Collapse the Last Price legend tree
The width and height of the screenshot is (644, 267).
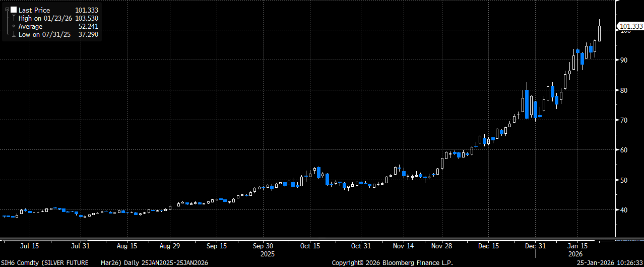[7, 10]
